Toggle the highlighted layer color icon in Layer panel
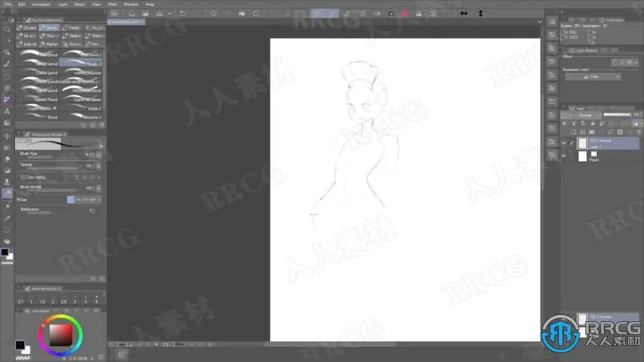Screen dimensions: 644x362 (635, 123)
